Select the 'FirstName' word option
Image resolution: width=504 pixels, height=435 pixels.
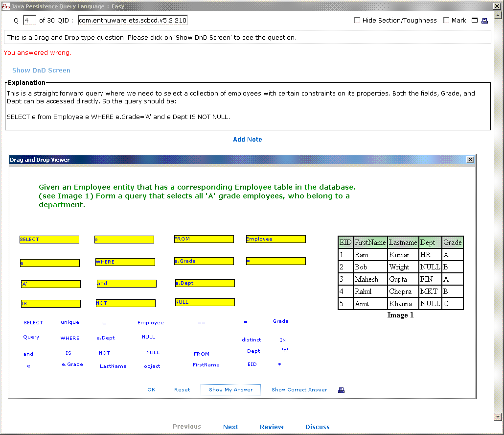pos(206,364)
